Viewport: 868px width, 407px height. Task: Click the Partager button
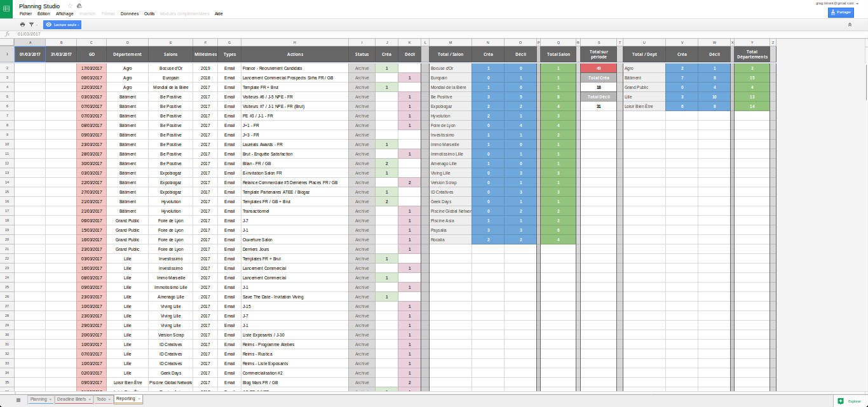[842, 12]
